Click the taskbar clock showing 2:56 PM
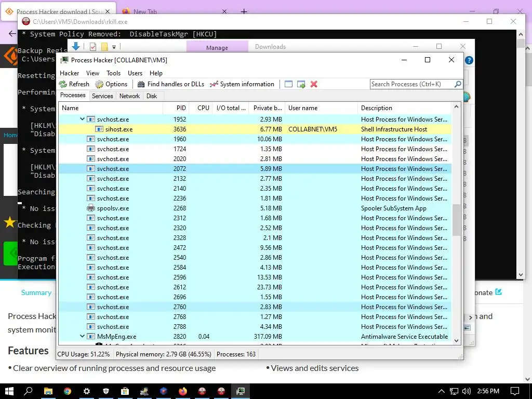Viewport: 532px width, 399px height. (x=488, y=391)
